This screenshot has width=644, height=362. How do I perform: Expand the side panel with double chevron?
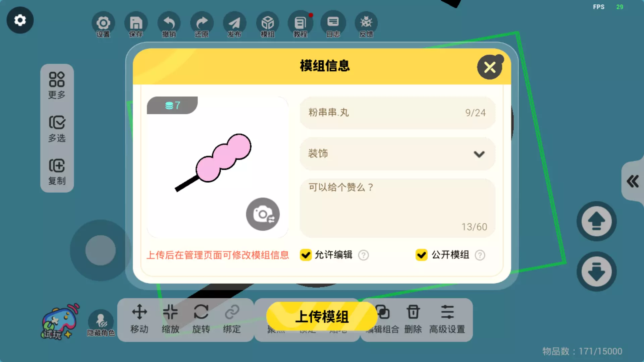(633, 181)
